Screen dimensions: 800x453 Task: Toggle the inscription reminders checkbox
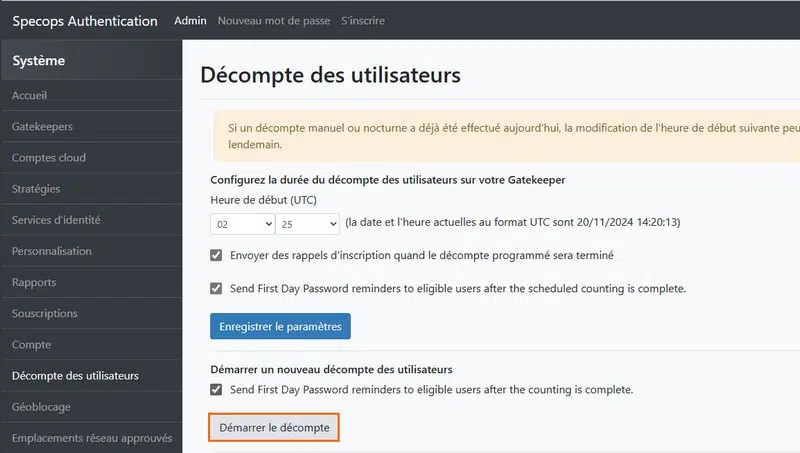point(216,255)
